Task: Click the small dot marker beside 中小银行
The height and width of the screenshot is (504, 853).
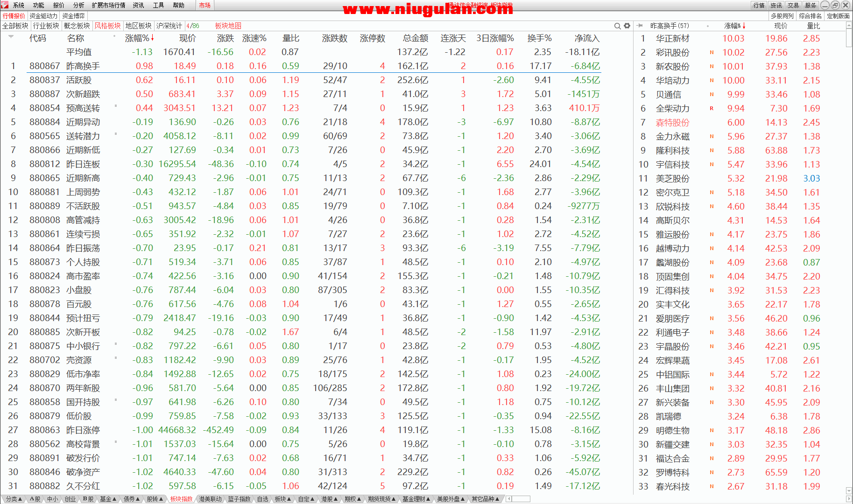Action: point(116,343)
